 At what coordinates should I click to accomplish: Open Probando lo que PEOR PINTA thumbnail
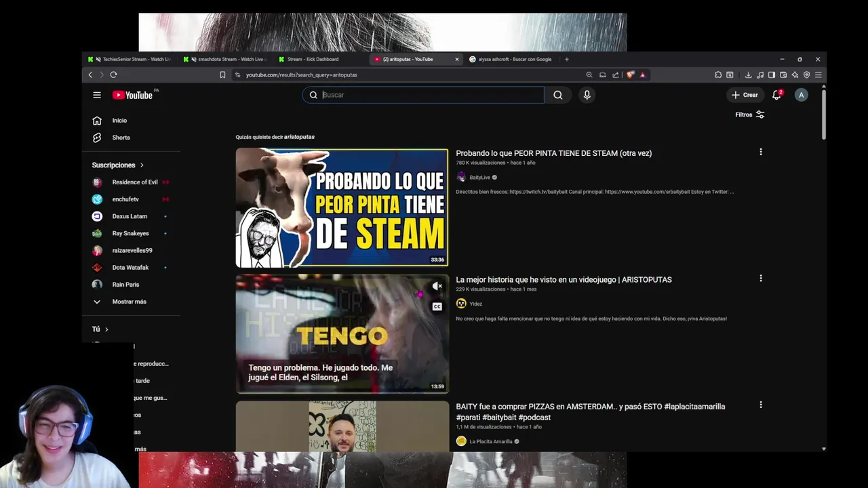[x=342, y=207]
